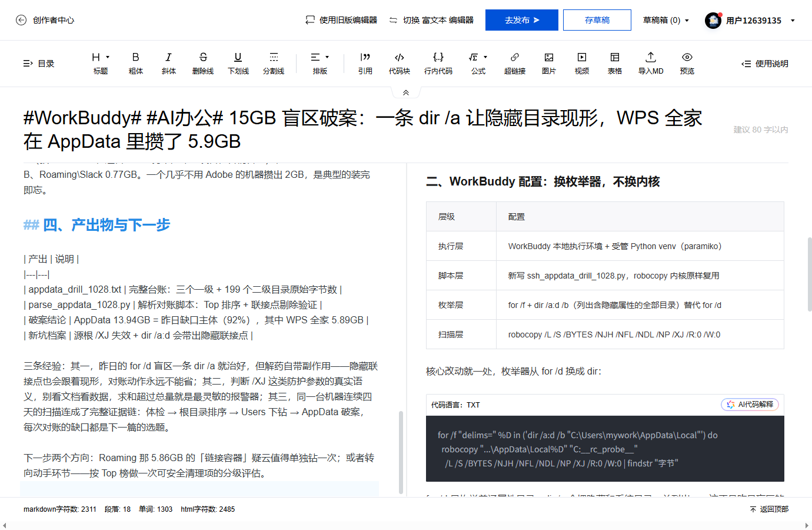This screenshot has height=530, width=812.
Task: Insert a 表格 table
Action: 615,63
